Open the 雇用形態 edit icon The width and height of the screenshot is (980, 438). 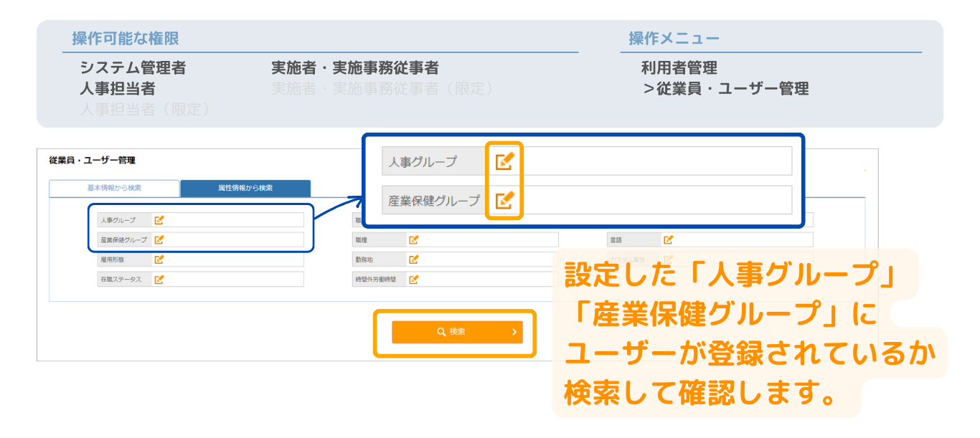(x=159, y=260)
